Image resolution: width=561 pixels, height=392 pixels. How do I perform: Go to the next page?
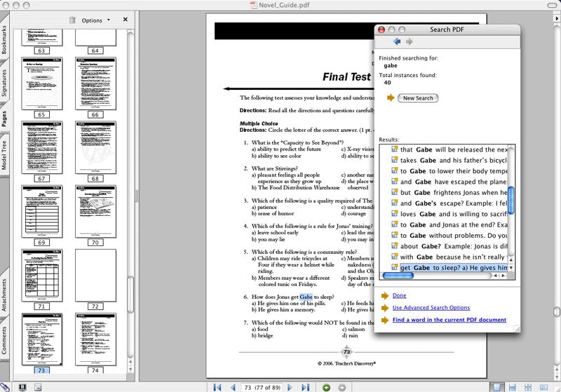(290, 387)
